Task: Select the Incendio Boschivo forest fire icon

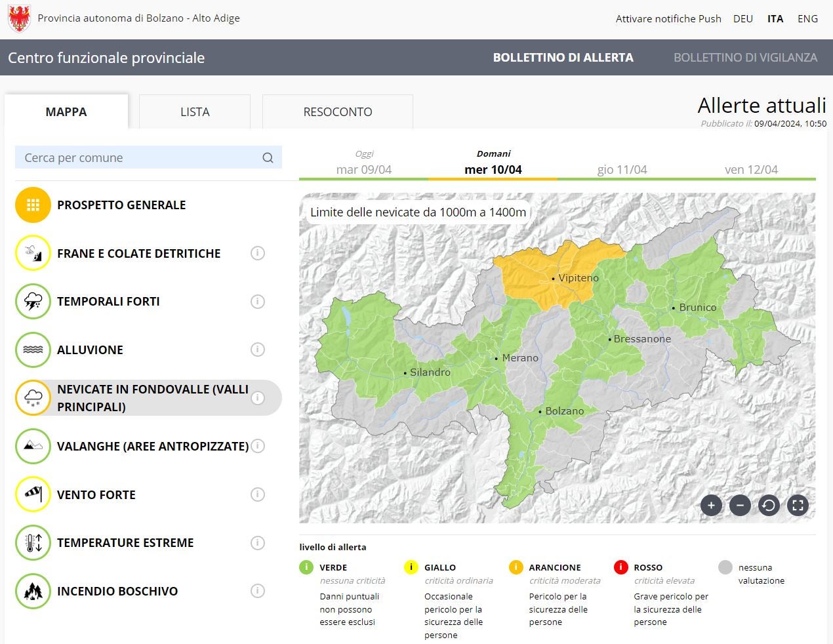Action: 33,591
